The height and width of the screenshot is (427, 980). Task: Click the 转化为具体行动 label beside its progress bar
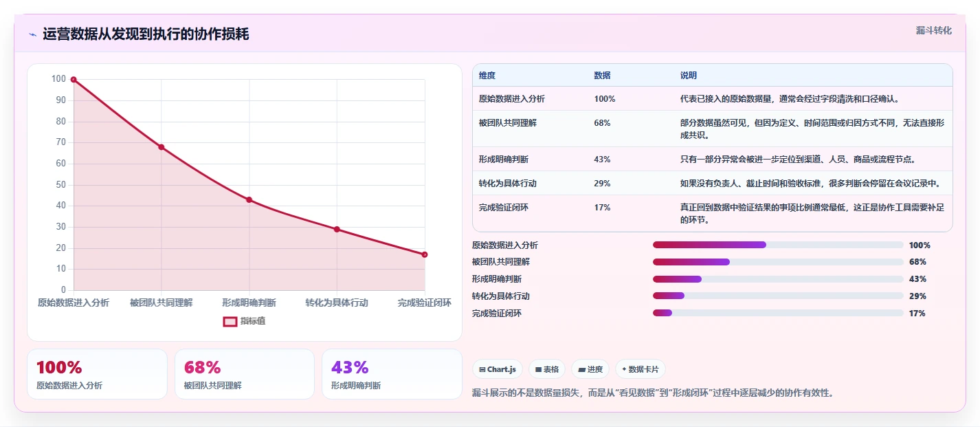click(501, 296)
